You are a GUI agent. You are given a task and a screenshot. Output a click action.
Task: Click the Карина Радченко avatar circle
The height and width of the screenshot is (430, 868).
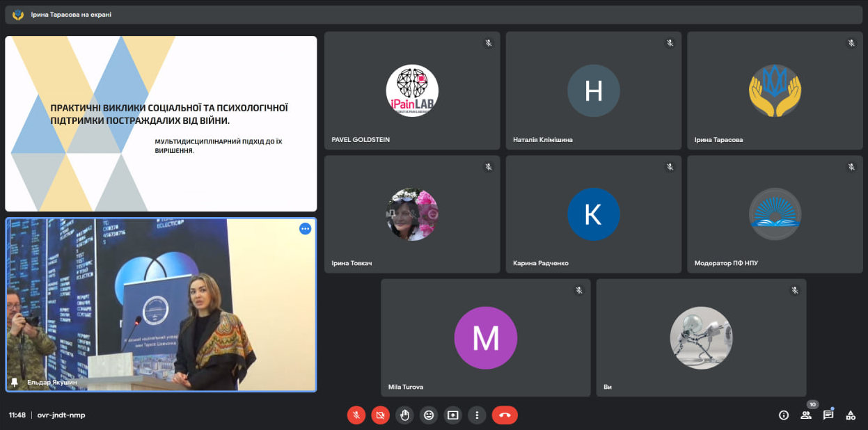coord(593,214)
